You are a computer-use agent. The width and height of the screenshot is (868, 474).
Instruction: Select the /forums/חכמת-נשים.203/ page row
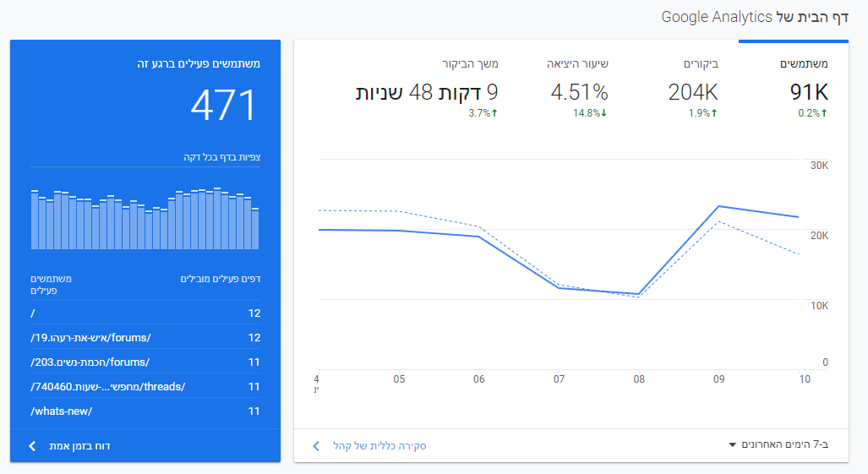[x=145, y=362]
